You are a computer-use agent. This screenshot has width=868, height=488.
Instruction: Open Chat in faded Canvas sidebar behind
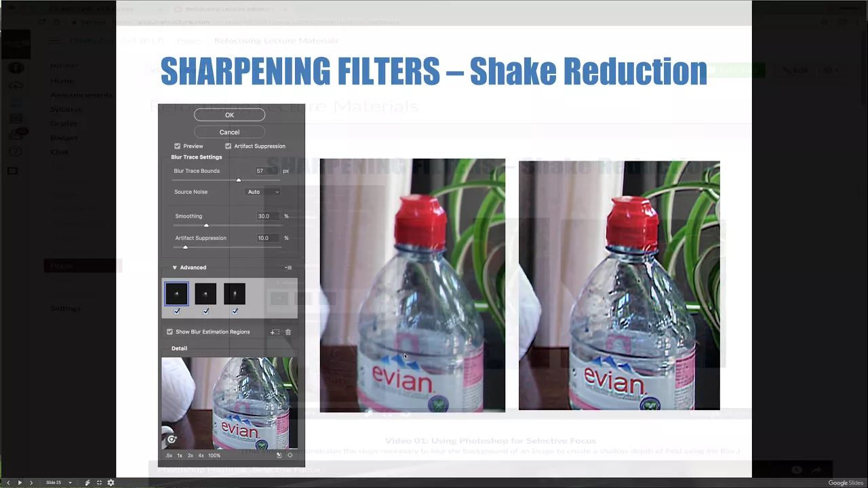(60, 152)
